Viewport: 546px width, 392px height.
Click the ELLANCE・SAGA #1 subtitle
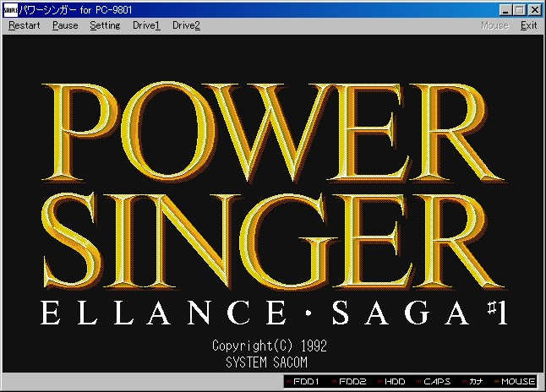coord(274,313)
